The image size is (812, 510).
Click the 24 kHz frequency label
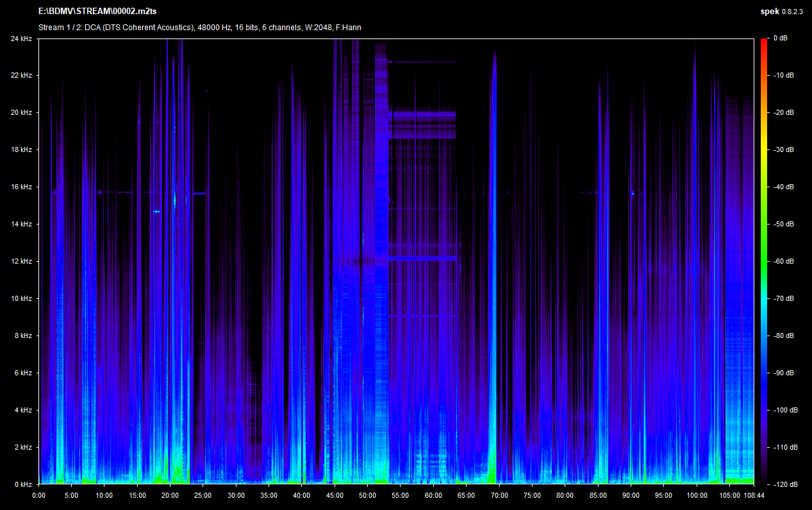(21, 38)
